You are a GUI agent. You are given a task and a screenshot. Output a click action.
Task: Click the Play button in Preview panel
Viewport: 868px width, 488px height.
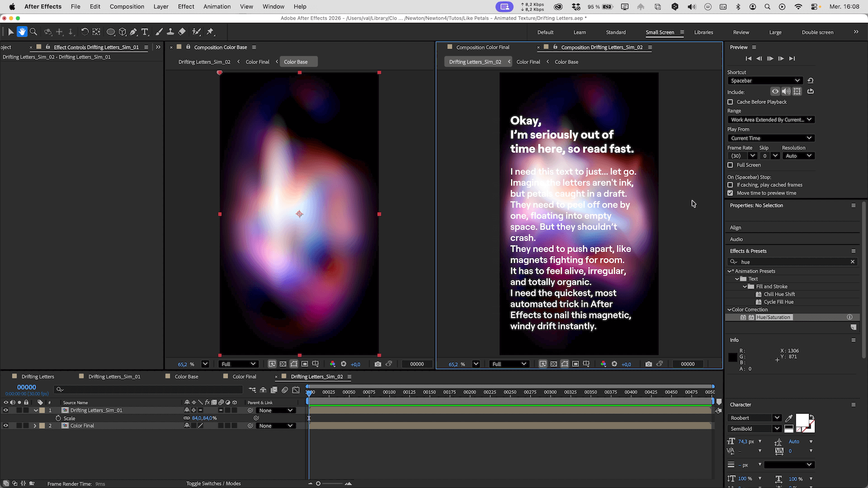770,59
